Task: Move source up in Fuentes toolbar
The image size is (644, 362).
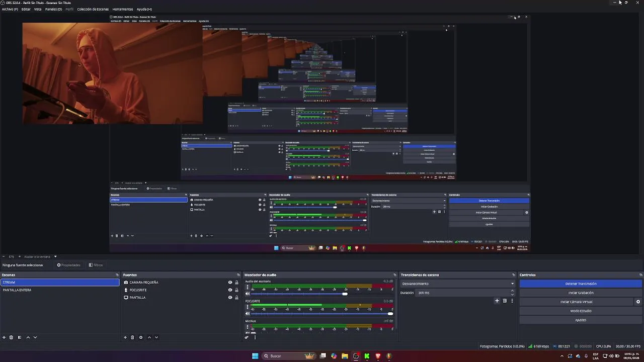Action: [x=149, y=337]
